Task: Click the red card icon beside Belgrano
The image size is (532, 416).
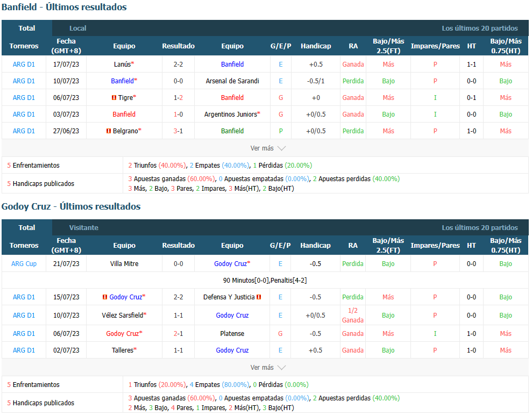Action: [x=109, y=131]
